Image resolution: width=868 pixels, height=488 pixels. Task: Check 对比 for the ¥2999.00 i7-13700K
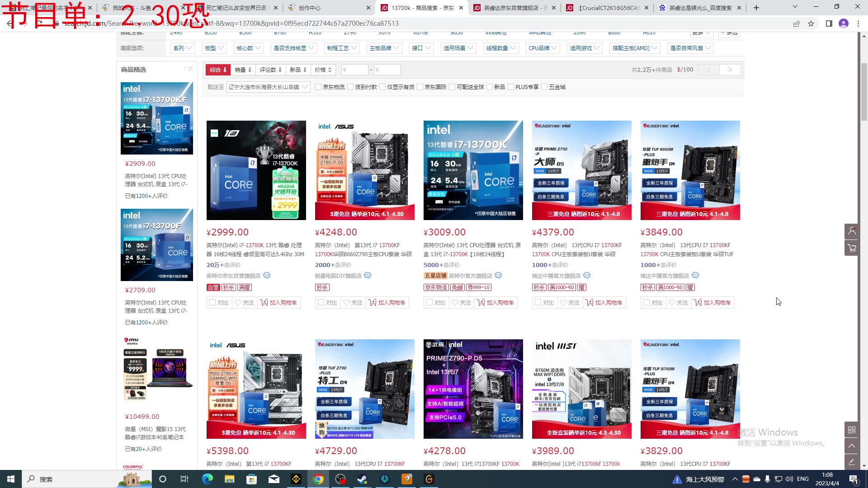click(212, 302)
